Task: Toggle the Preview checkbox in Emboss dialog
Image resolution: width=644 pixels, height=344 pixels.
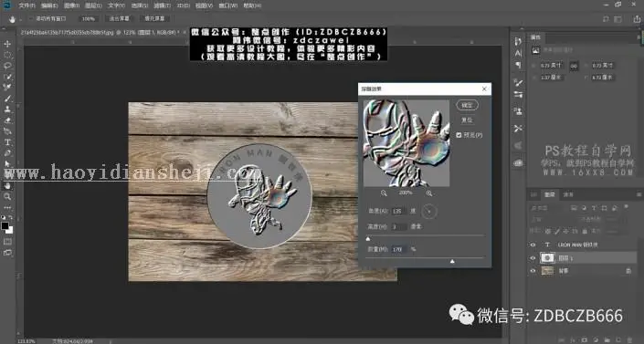Action: coord(459,135)
